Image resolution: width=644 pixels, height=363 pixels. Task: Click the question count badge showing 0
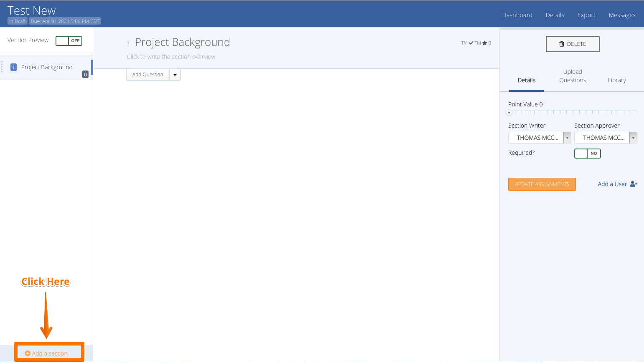pos(85,75)
